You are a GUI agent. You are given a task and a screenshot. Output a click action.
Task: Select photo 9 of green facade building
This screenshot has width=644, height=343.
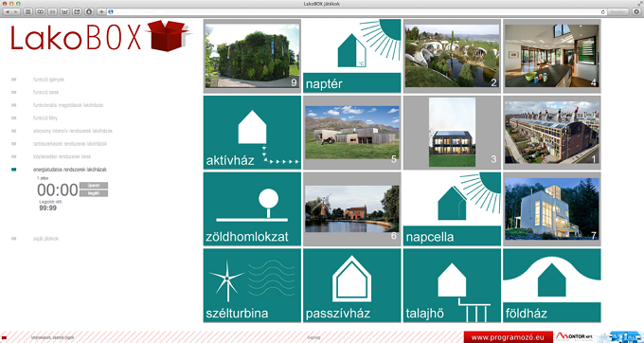[252, 56]
